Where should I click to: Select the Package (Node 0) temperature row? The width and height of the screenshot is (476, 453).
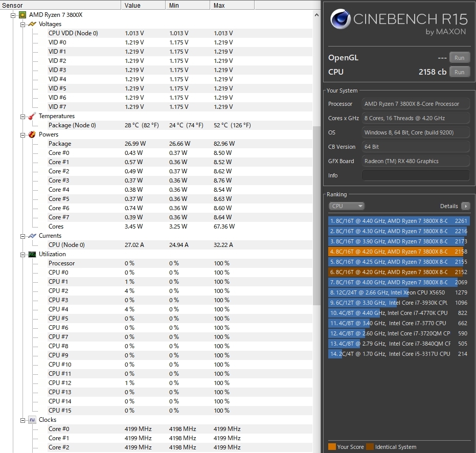click(x=180, y=125)
